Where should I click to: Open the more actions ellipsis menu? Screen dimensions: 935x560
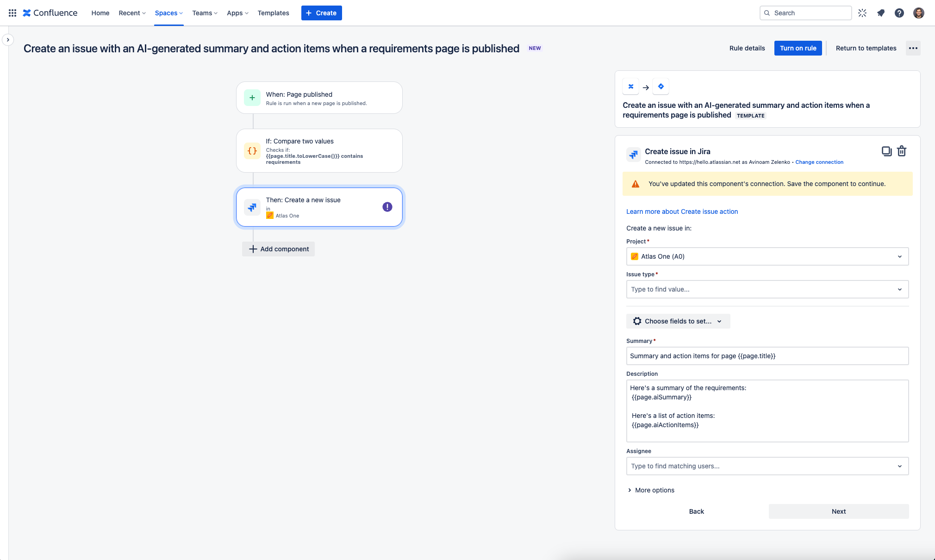912,48
